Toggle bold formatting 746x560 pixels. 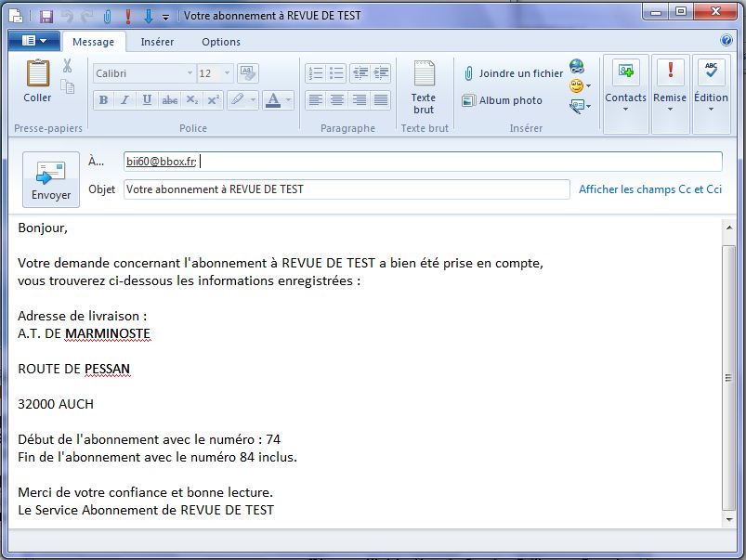tap(103, 100)
